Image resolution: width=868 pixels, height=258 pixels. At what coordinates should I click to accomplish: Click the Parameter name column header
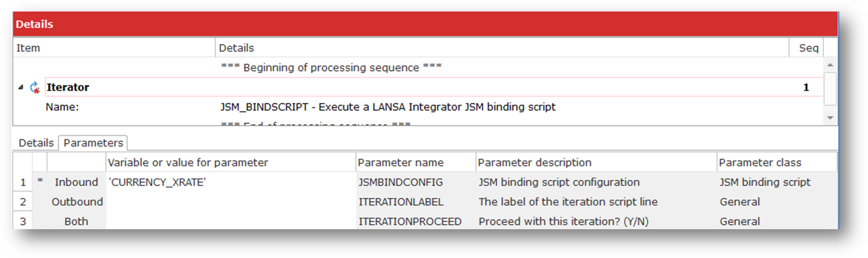pyautogui.click(x=401, y=163)
